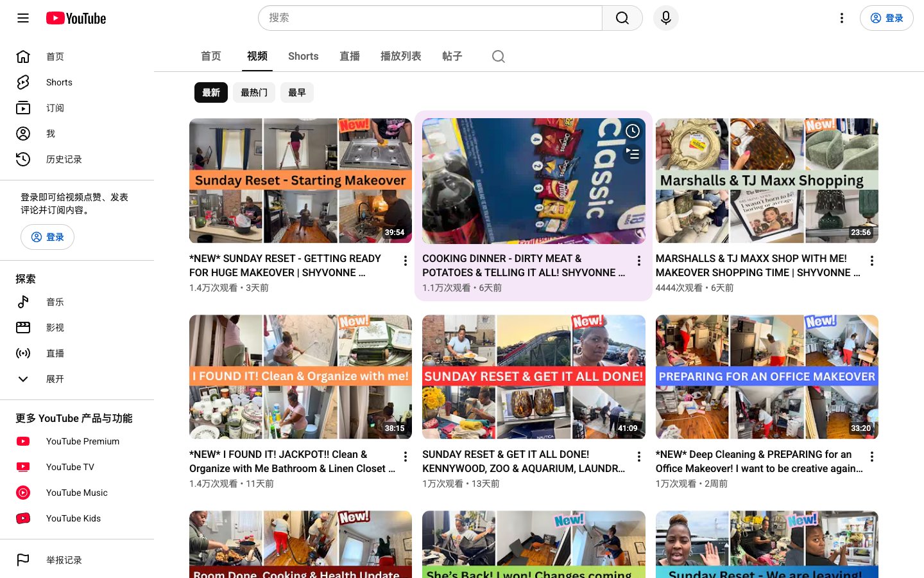Click the 举报记录 flag icon

[x=23, y=560]
